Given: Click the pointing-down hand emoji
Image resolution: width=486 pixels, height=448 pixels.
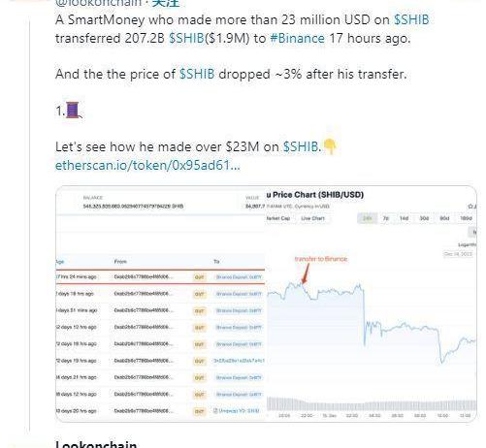Looking at the screenshot, I should tap(330, 146).
